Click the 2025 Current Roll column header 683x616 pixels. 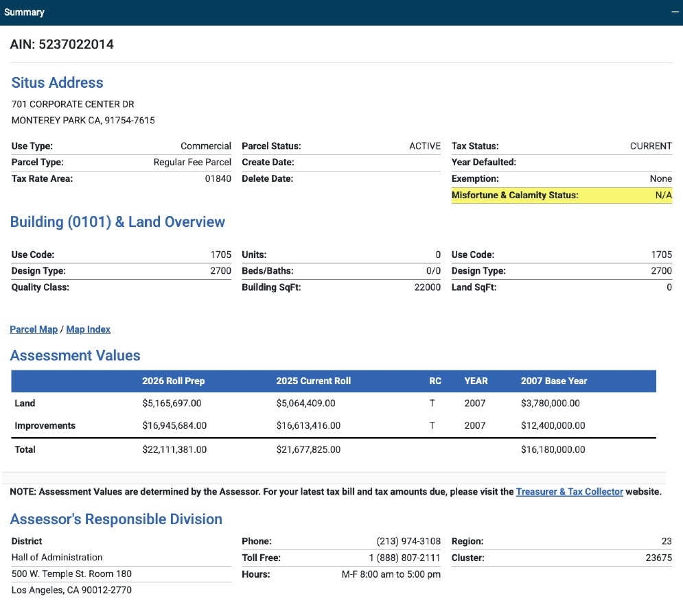(313, 381)
